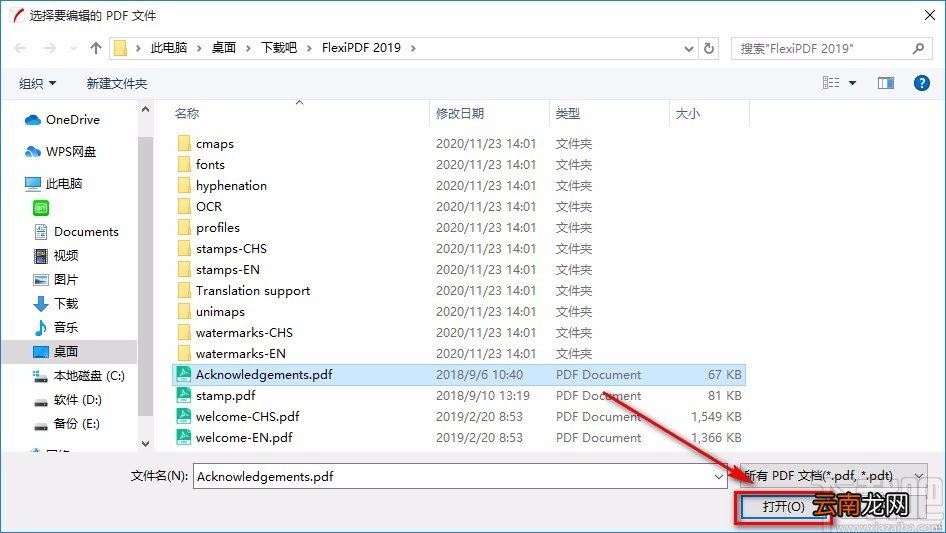Expand chevron after 桌面 breadcrumb
The image size is (946, 533).
248,48
